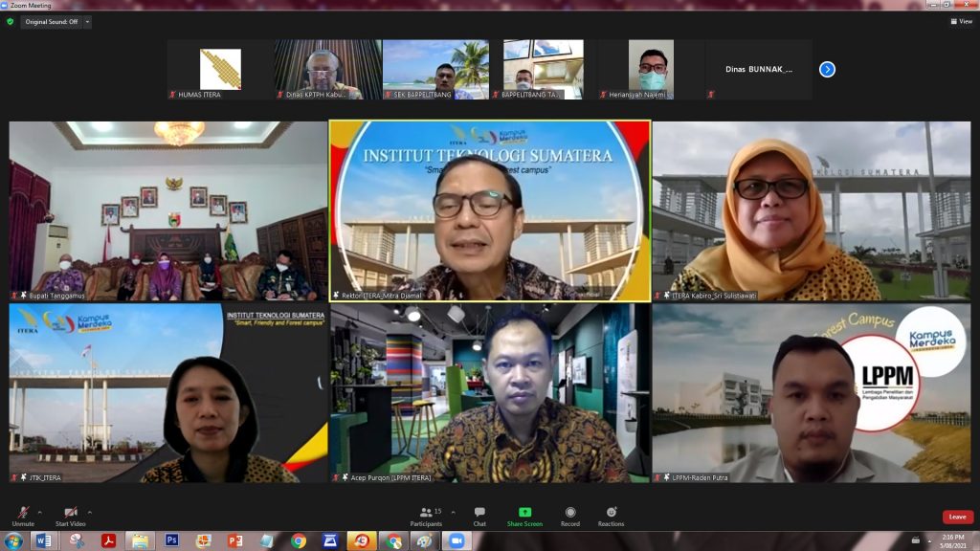
Task: Open the Windows Start menu
Action: point(13,541)
